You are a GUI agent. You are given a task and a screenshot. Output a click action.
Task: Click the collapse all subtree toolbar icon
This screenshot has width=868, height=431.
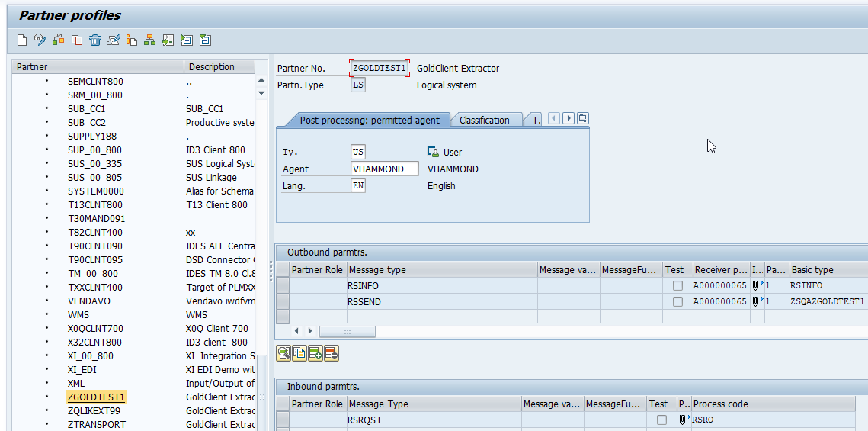205,40
